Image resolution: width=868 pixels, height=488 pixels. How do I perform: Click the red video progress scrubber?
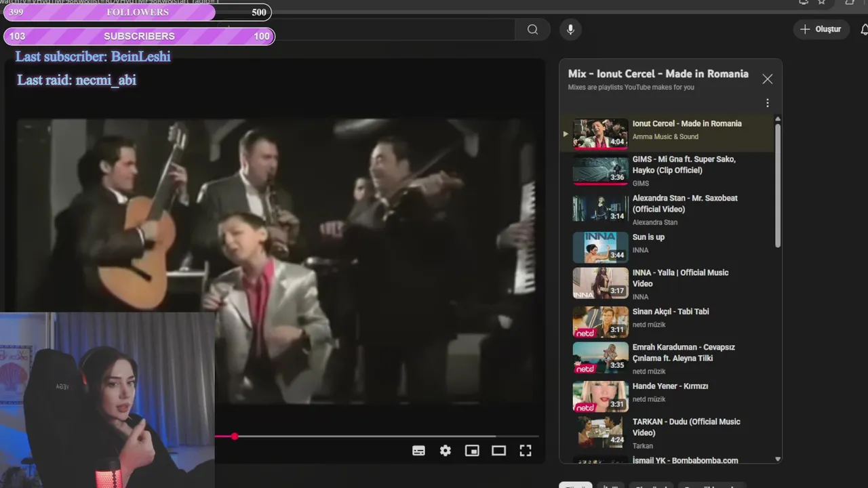[235, 436]
